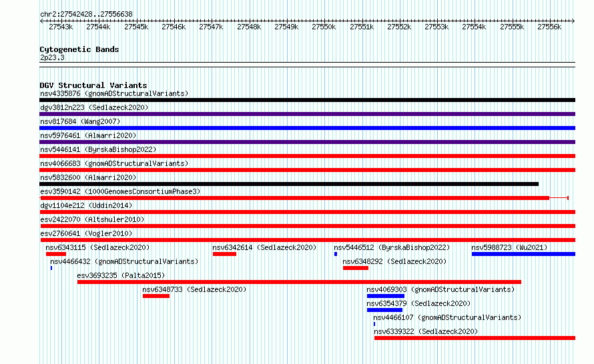This screenshot has width=594, height=364.
Task: Click the Cytogenetic Bands track title
Action: click(x=79, y=49)
